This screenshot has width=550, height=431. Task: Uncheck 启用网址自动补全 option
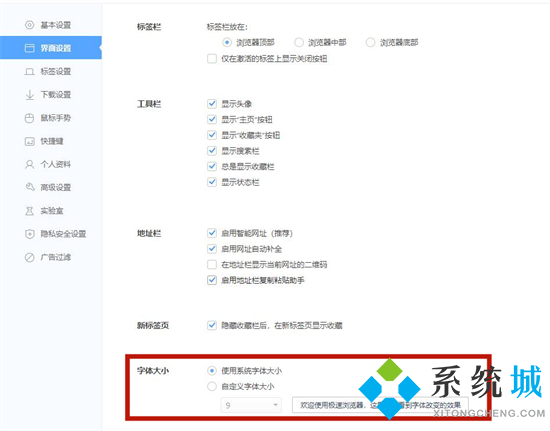coord(212,249)
